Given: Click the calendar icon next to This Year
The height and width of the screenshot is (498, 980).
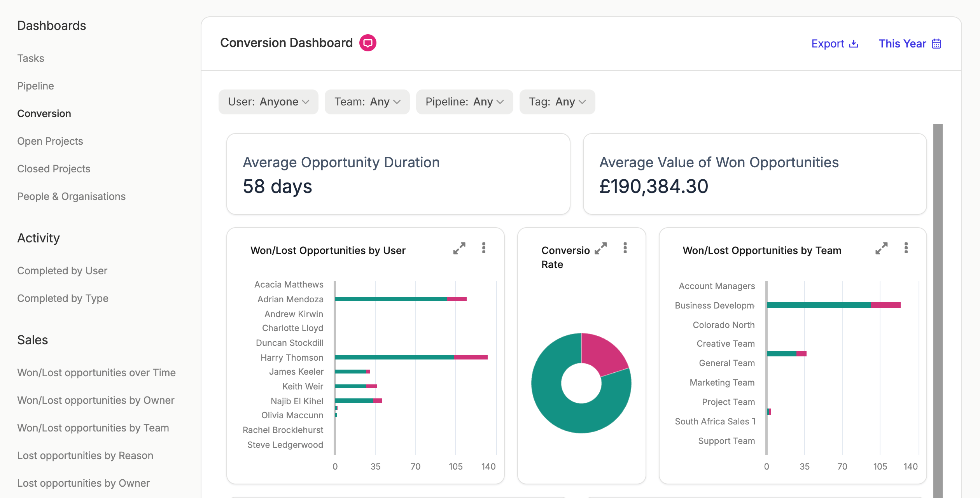Looking at the screenshot, I should coord(936,44).
